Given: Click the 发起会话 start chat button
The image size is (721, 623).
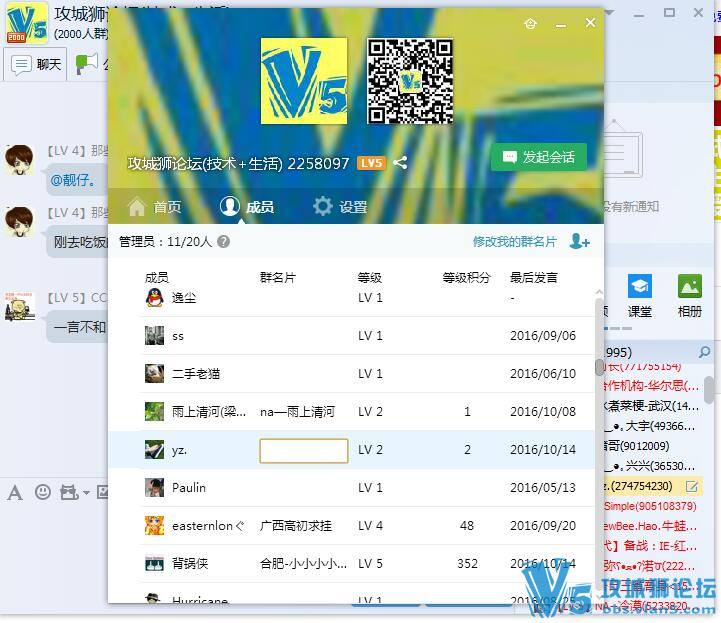Looking at the screenshot, I should coord(538,157).
